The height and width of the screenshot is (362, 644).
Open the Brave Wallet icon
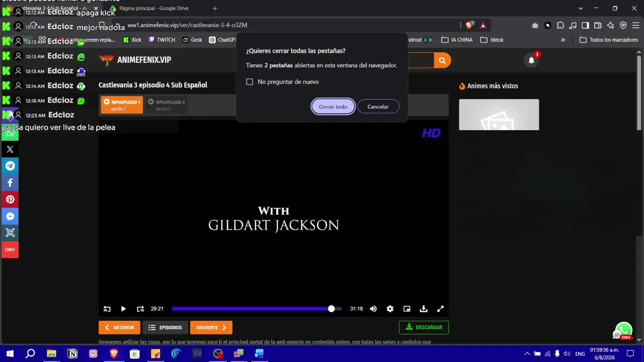tap(598, 25)
